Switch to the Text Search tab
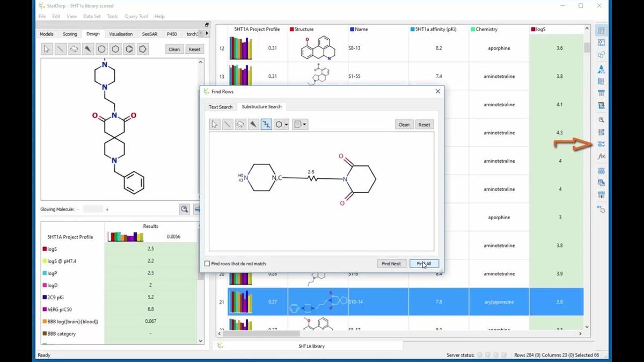Image resolution: width=644 pixels, height=362 pixels. pyautogui.click(x=220, y=106)
